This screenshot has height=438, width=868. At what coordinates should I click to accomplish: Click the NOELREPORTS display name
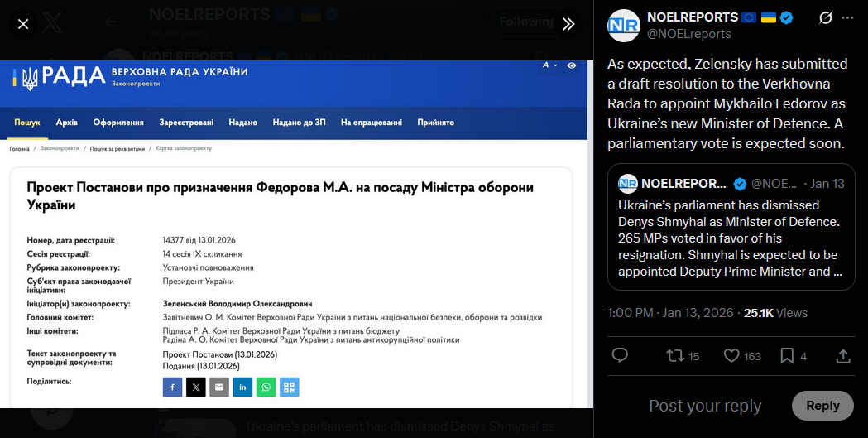[693, 17]
